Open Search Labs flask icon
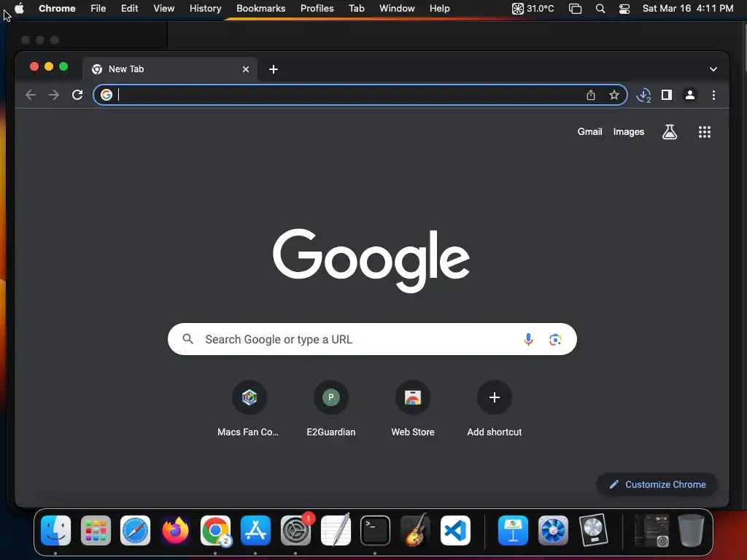Image resolution: width=747 pixels, height=560 pixels. pyautogui.click(x=670, y=132)
